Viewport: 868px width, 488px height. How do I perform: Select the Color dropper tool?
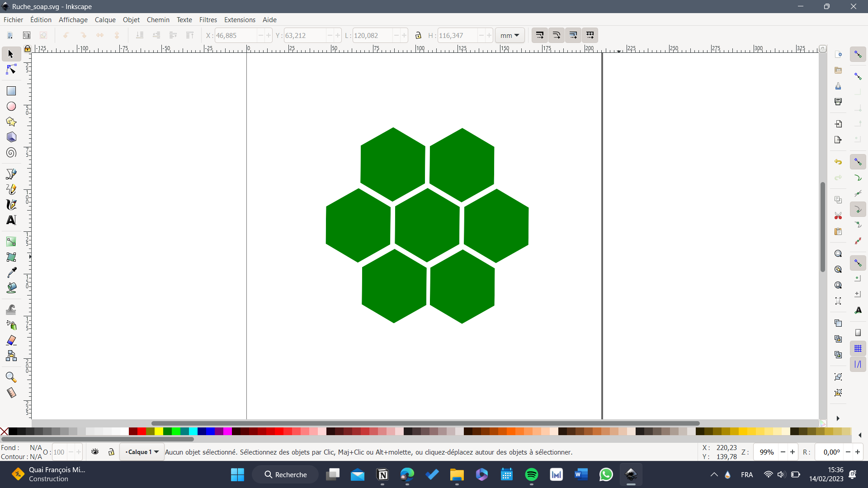click(11, 272)
